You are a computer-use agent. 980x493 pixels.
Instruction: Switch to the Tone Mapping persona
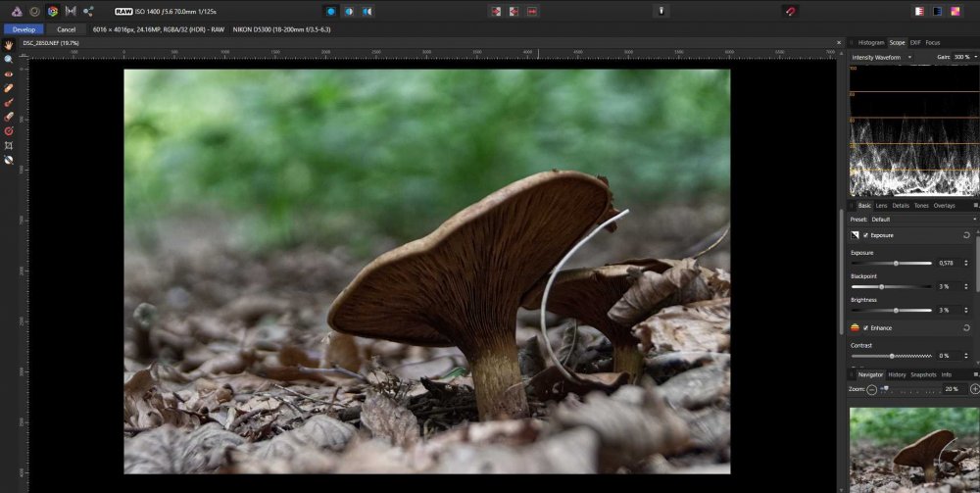pyautogui.click(x=71, y=11)
